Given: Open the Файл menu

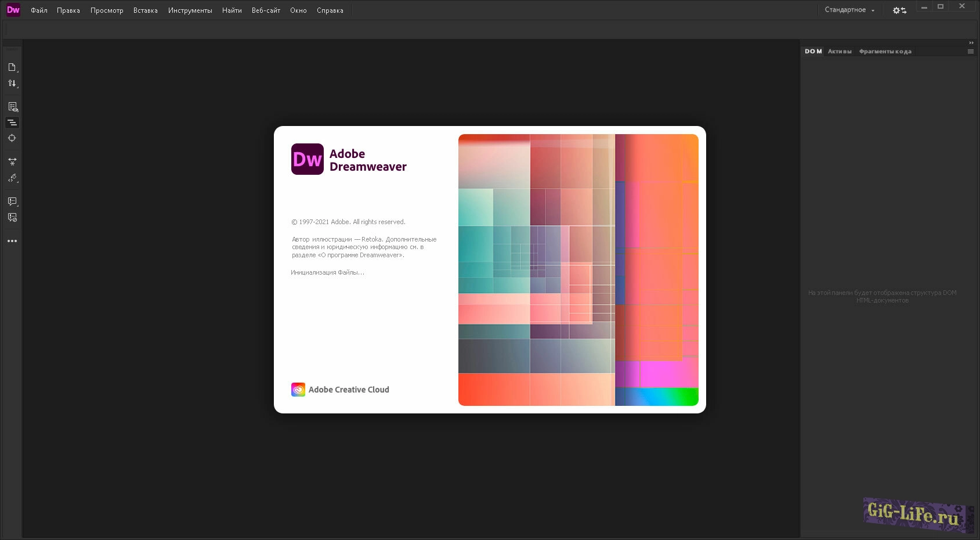Looking at the screenshot, I should 39,10.
